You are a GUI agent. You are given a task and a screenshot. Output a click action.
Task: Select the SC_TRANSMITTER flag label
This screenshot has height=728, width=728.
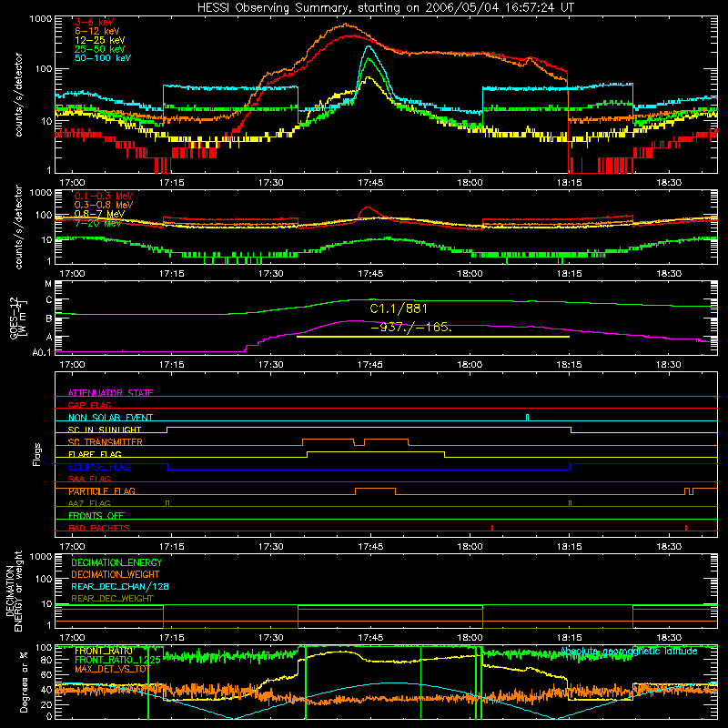(x=105, y=442)
